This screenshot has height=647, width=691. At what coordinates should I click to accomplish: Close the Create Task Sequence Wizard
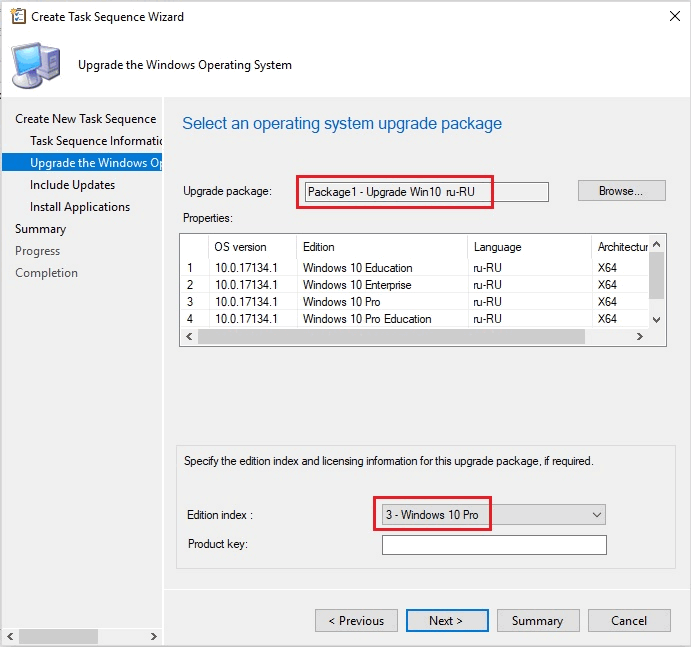click(674, 16)
